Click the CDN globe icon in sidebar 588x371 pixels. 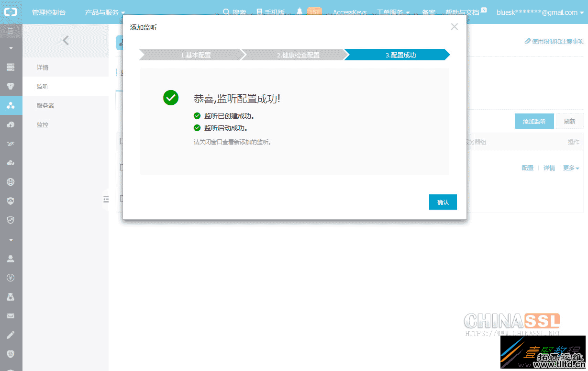pyautogui.click(x=11, y=182)
